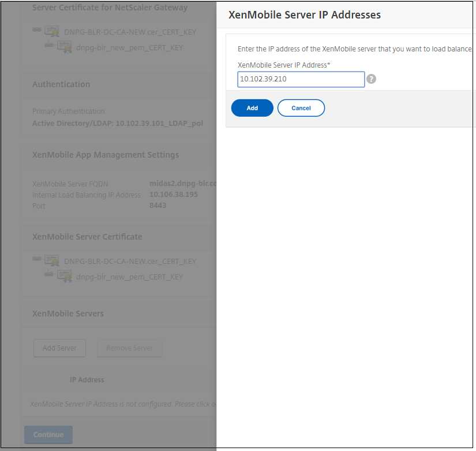Cancel the XenMobile Server IP dialog
This screenshot has width=476, height=451.
[301, 108]
